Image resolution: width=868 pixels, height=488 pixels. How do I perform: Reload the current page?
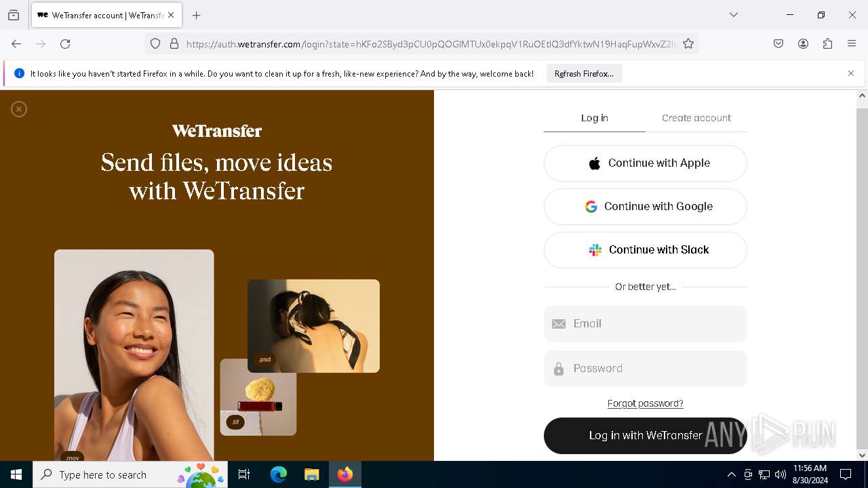[65, 44]
